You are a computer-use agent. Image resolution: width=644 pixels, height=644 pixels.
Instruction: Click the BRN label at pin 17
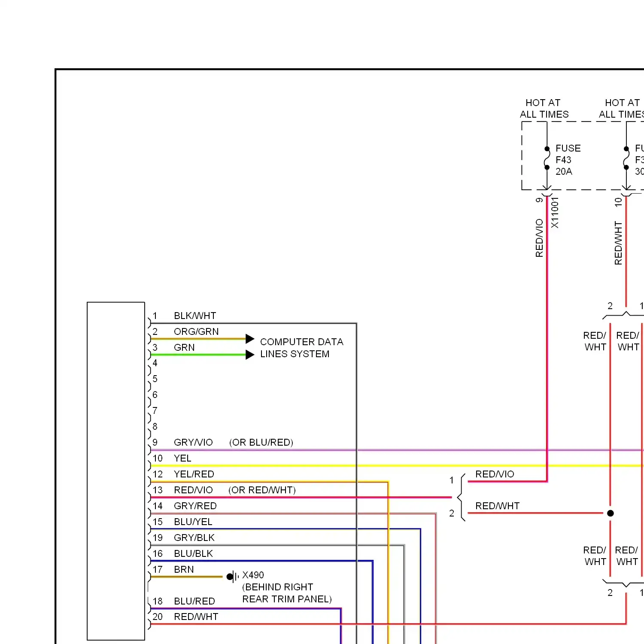pos(184,569)
